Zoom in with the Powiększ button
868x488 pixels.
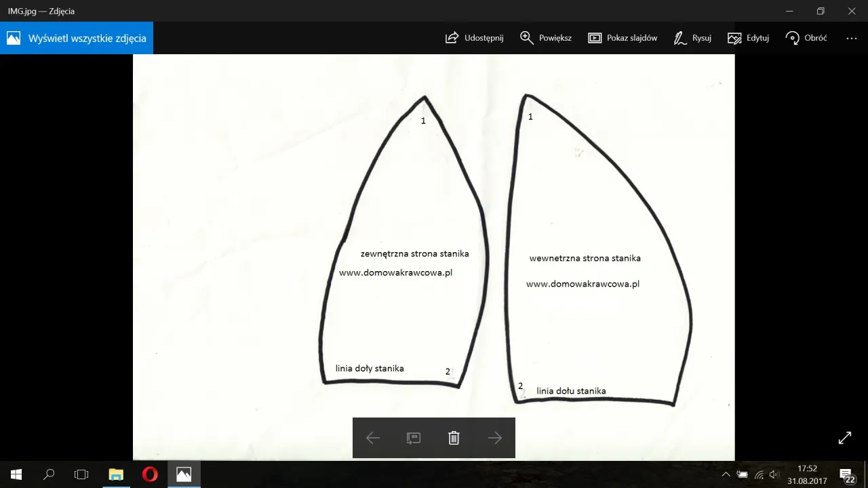[x=546, y=38]
